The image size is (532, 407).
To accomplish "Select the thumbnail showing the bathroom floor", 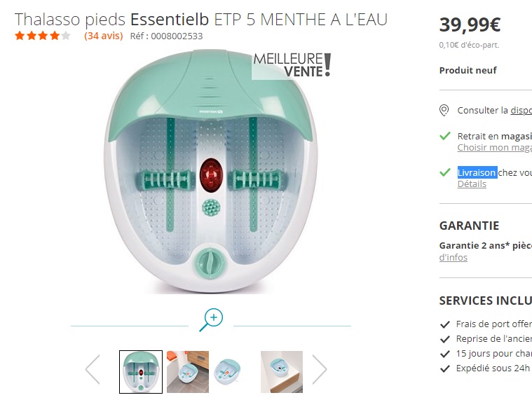I will [187, 371].
